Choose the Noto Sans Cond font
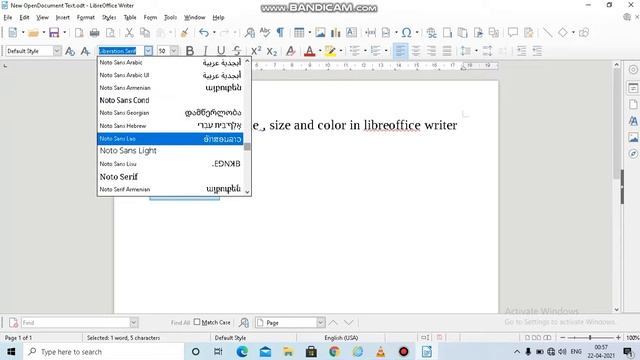The width and height of the screenshot is (640, 360). click(x=170, y=100)
